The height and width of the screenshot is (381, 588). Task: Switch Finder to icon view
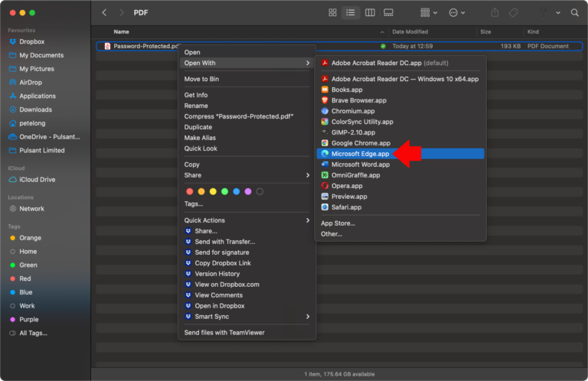pos(332,13)
